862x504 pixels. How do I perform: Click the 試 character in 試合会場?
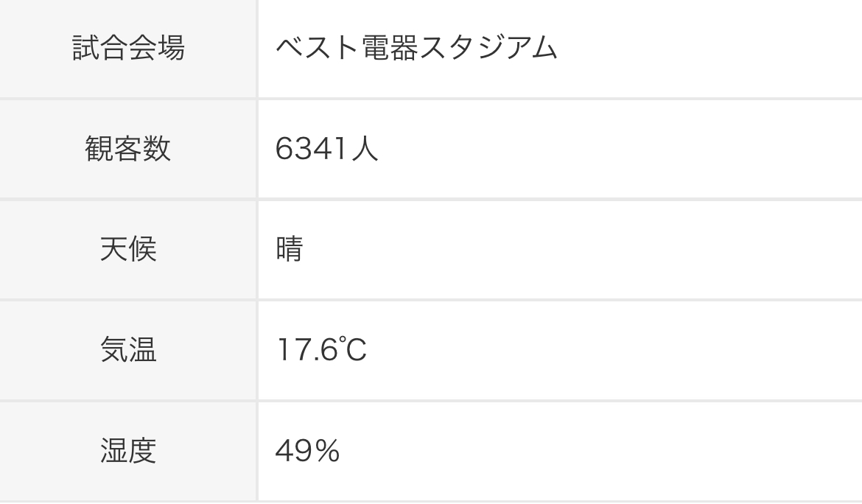86,49
